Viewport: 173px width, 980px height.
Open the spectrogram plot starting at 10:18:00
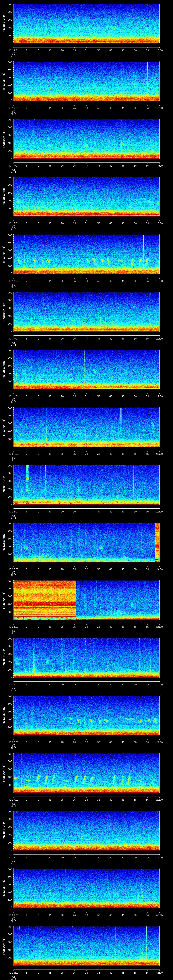point(86,254)
